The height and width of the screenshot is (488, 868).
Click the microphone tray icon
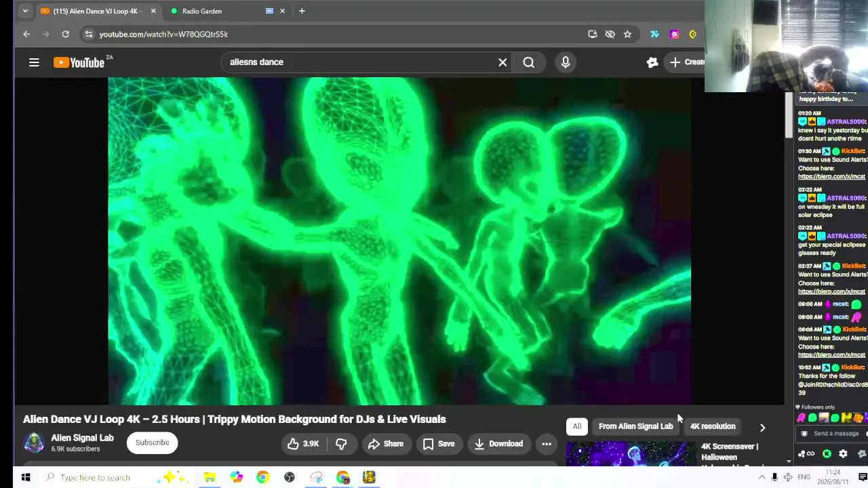click(774, 477)
